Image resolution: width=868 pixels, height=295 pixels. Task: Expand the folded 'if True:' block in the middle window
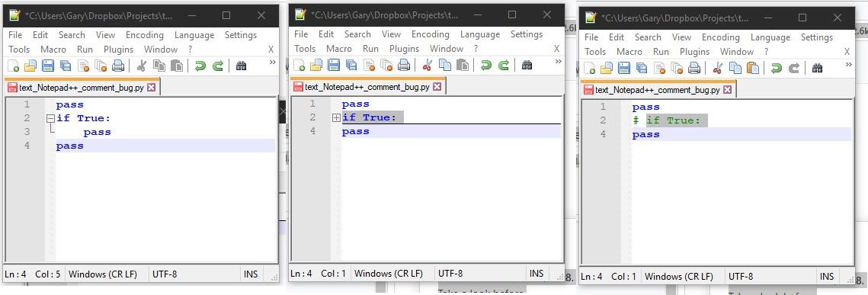tap(336, 117)
